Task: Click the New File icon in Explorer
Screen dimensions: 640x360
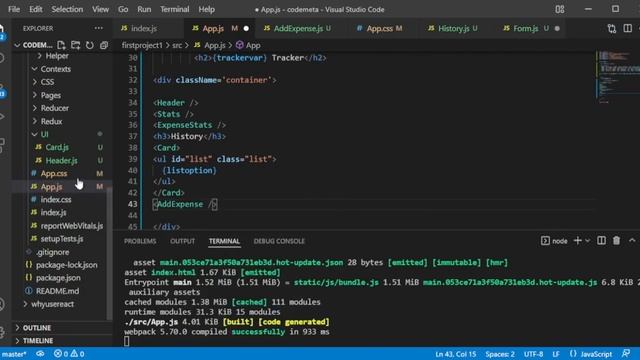Action: 61,45
